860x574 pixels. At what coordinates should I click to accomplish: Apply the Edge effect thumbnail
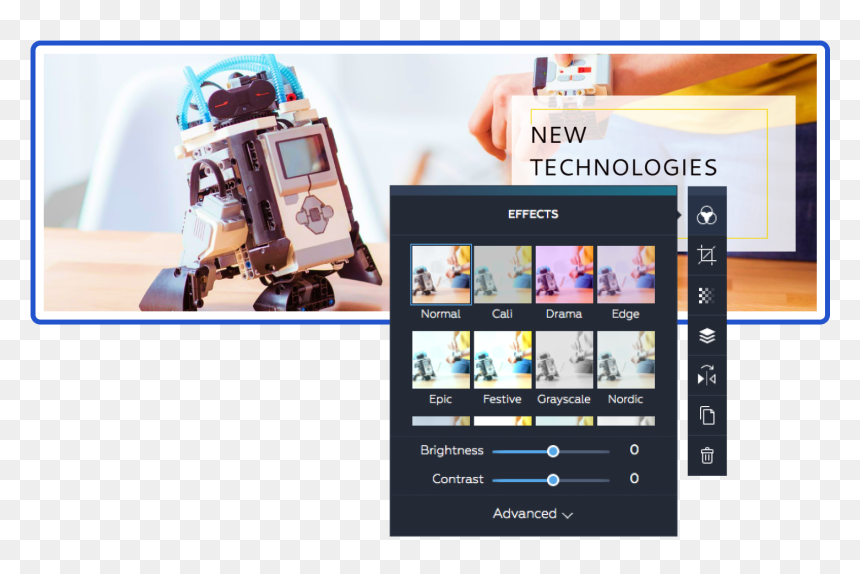tap(626, 275)
